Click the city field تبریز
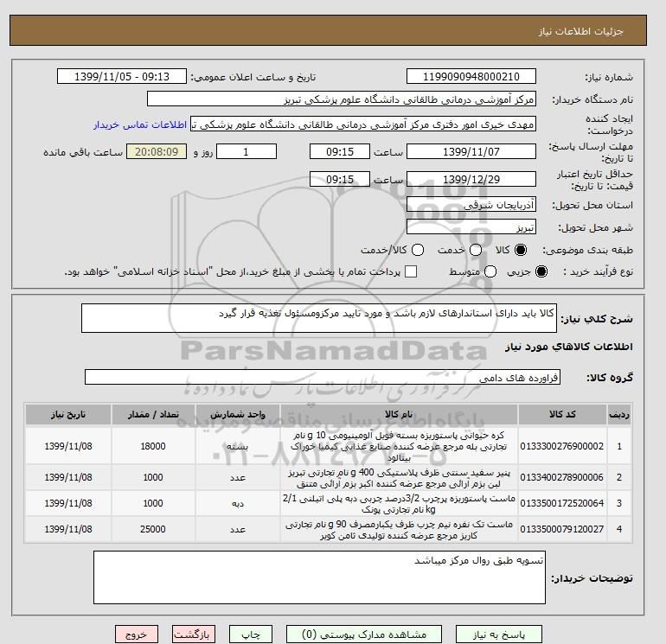Viewport: 666px width, 644px height. [471, 227]
